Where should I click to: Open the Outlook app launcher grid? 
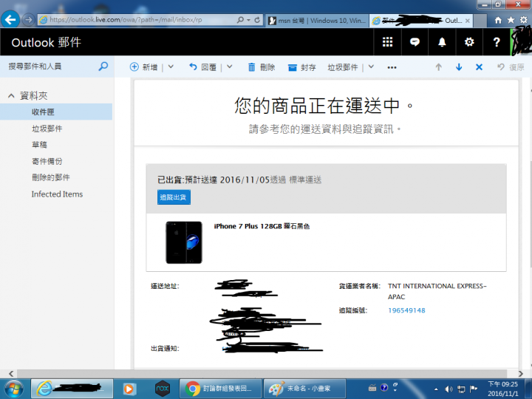[x=387, y=42]
